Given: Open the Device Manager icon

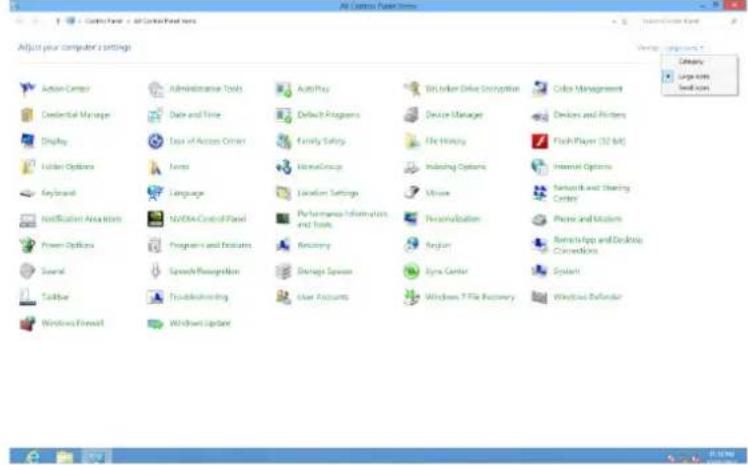Looking at the screenshot, I should click(412, 115).
